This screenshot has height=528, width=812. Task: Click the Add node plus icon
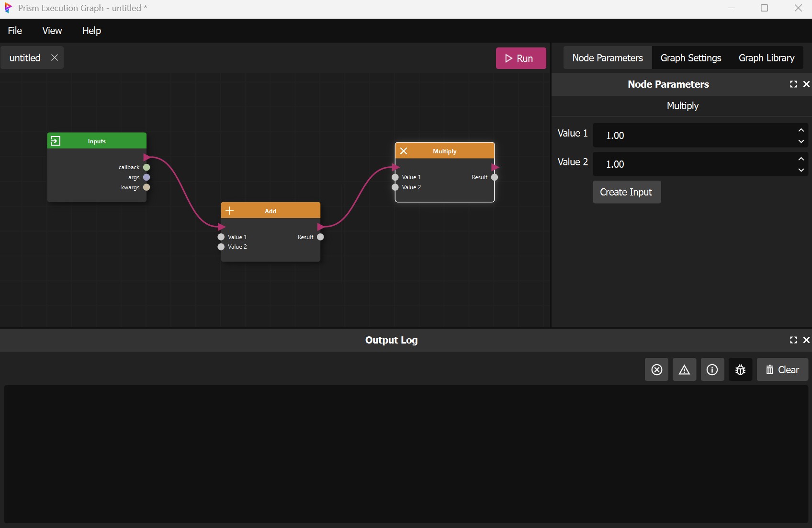(230, 211)
